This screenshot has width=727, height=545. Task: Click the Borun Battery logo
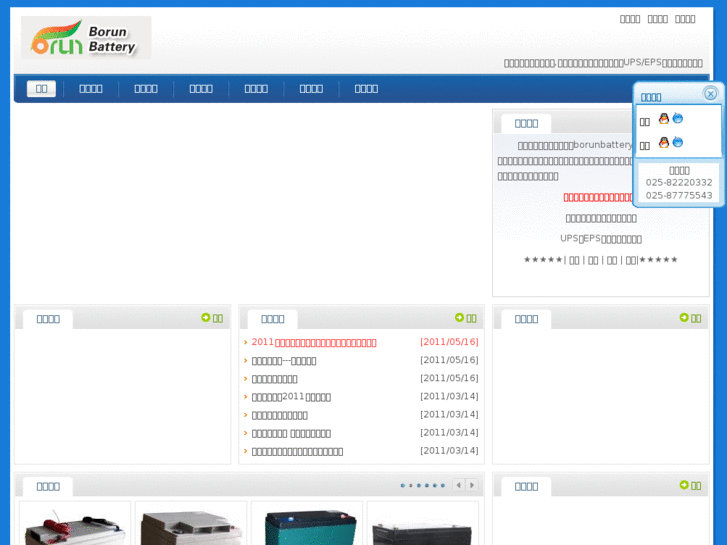point(86,38)
